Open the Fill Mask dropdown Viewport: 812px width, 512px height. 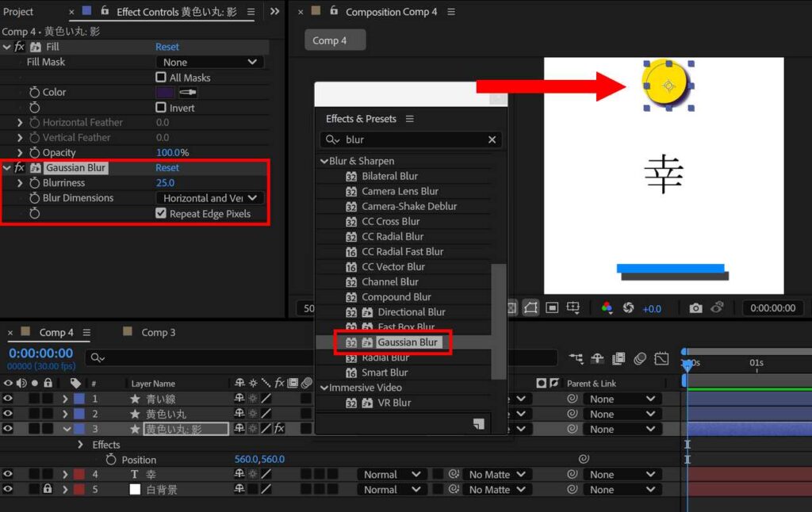[209, 62]
